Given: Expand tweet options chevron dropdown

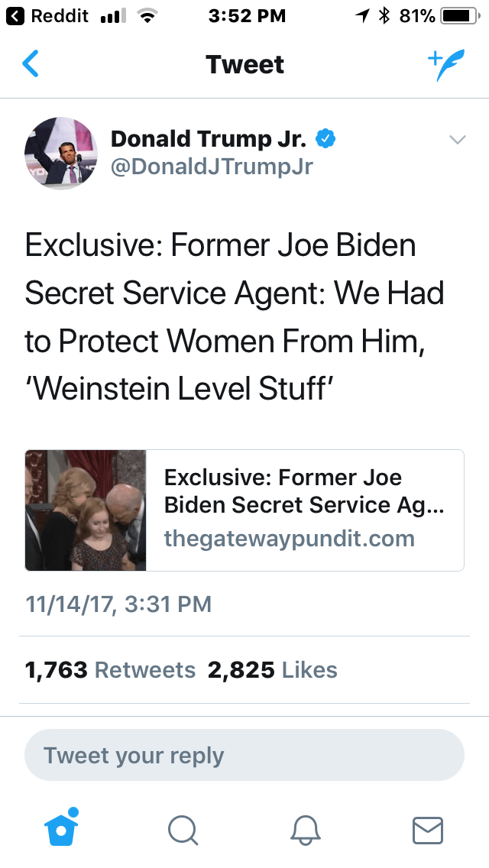Looking at the screenshot, I should click(457, 140).
